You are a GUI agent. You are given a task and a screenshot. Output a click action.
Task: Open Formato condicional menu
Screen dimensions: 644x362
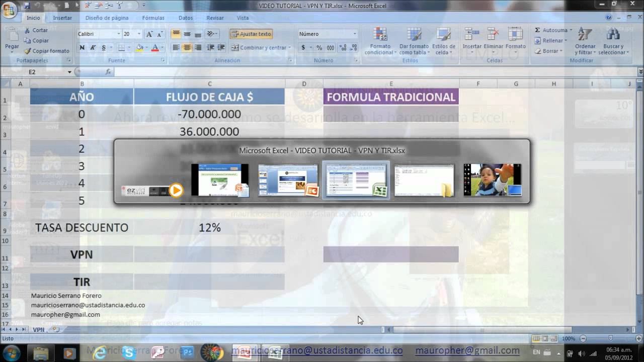pyautogui.click(x=379, y=42)
